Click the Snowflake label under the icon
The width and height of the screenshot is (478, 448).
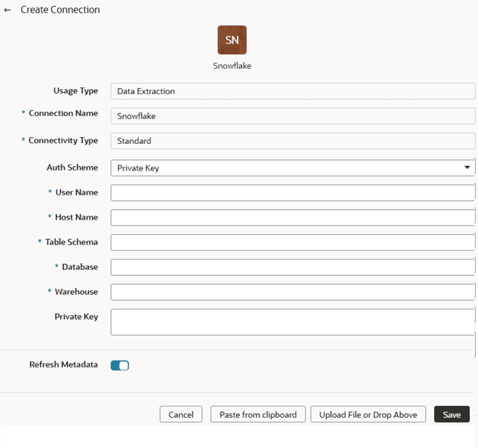tap(232, 66)
